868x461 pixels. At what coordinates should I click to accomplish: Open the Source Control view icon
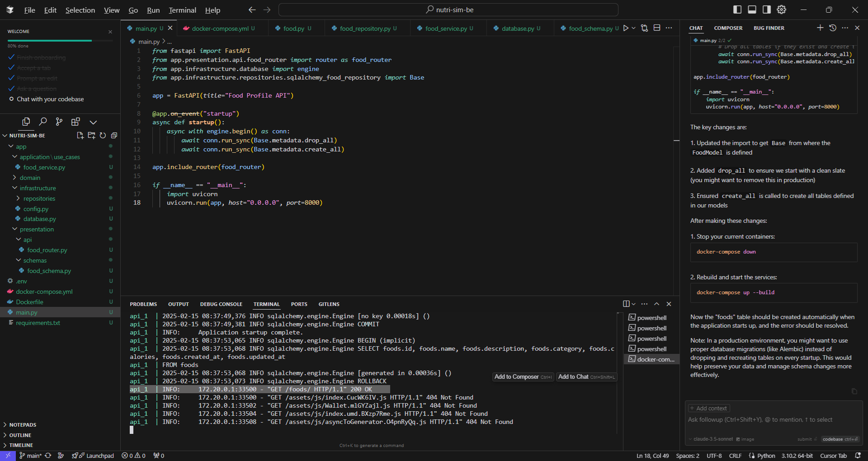click(x=59, y=122)
